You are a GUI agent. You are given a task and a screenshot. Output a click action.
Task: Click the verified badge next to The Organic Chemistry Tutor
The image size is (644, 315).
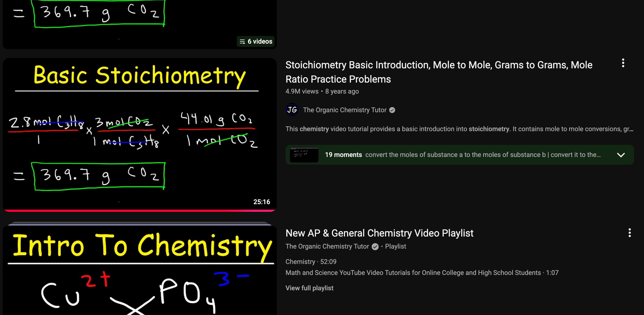[x=392, y=110]
